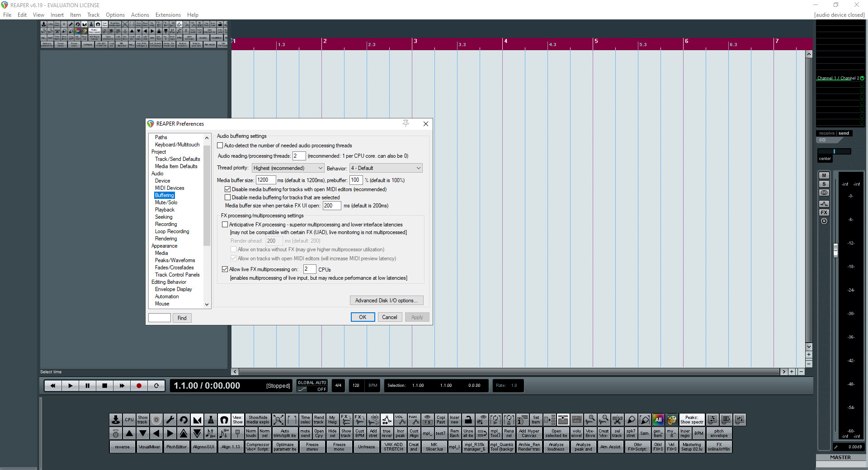
Task: Toggle the snap magnet icon in bottom toolbar
Action: [224, 420]
